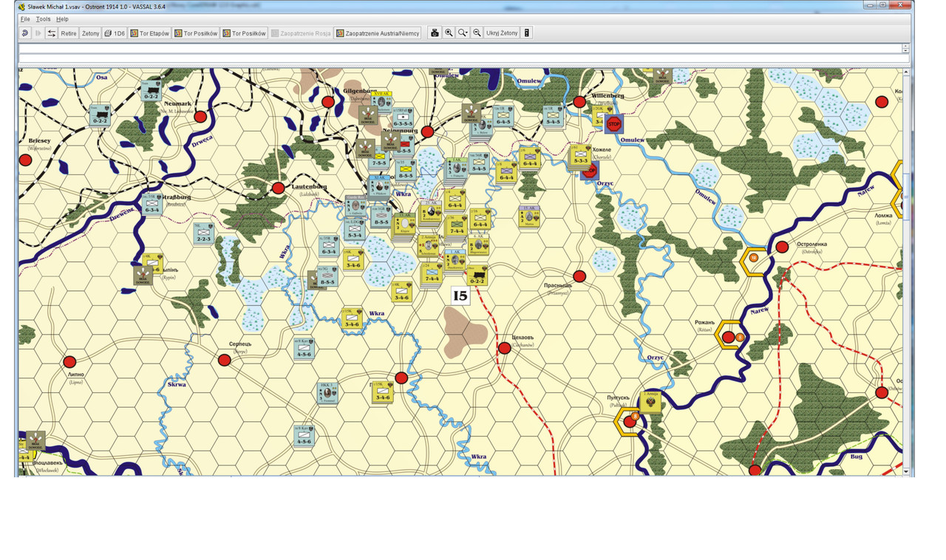Click the last toolbar icon after Ukryj Żetony
The height and width of the screenshot is (560, 946).
pyautogui.click(x=527, y=33)
